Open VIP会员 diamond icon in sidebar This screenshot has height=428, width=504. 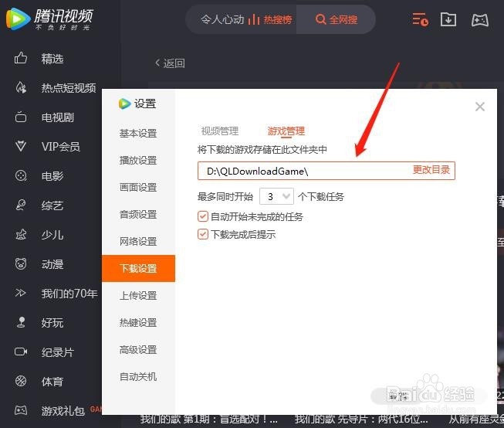pos(21,147)
